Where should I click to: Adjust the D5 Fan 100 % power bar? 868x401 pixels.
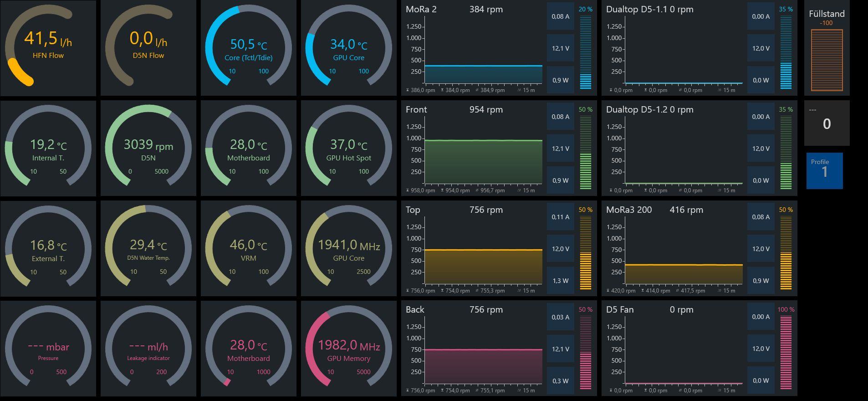786,353
